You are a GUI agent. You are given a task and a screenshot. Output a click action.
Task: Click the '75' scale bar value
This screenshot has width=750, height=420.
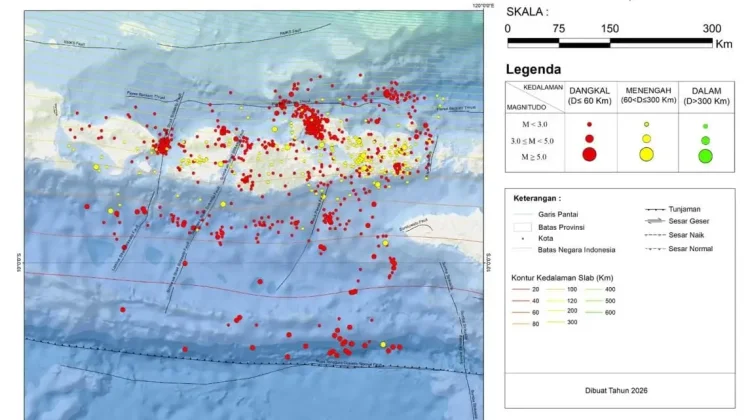[x=558, y=29]
